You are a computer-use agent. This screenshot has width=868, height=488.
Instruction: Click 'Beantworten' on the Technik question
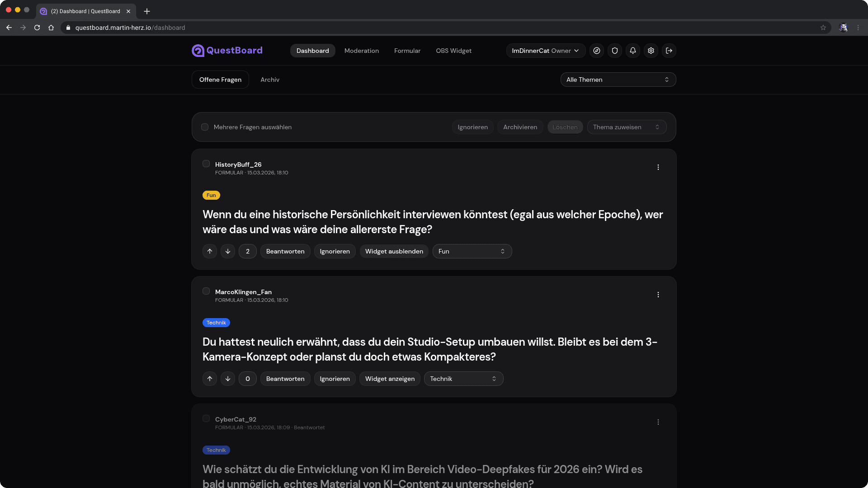point(285,379)
